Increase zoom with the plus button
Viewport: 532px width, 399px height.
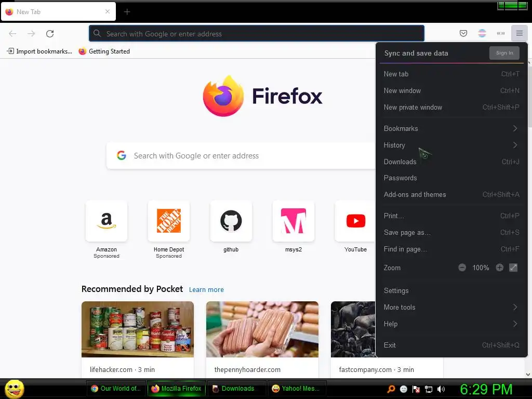499,268
